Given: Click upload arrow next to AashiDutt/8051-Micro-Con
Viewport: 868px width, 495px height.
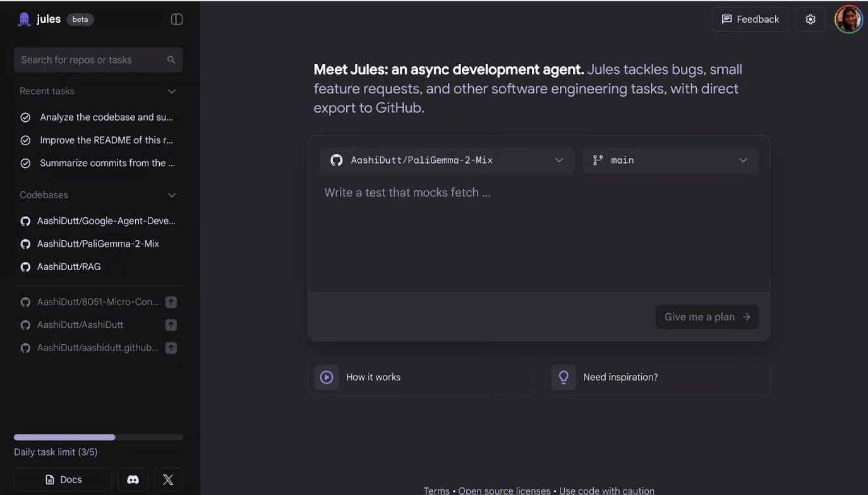Looking at the screenshot, I should 171,302.
